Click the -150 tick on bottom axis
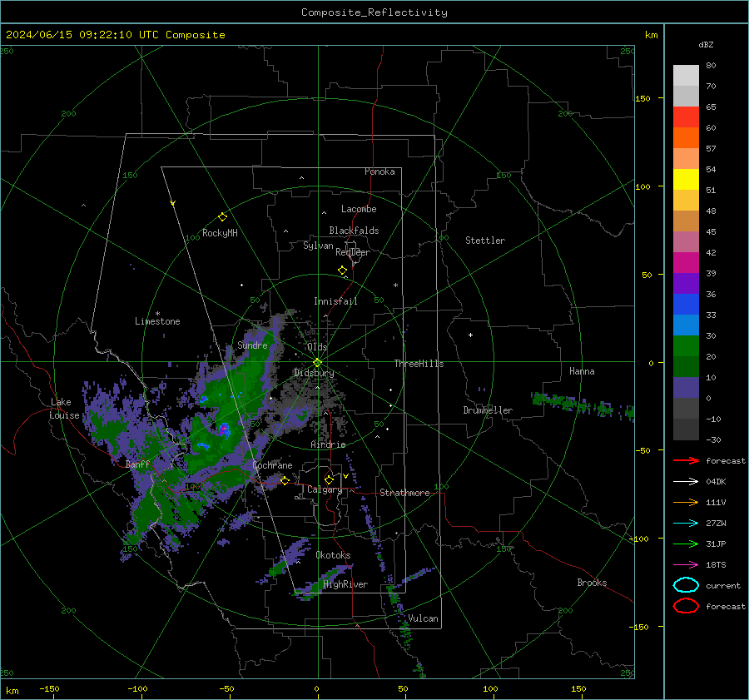Screen dimensions: 749x700 tap(49, 688)
